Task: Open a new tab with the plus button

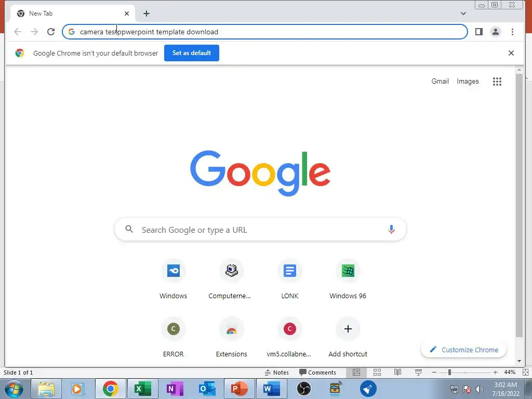Action: tap(146, 14)
